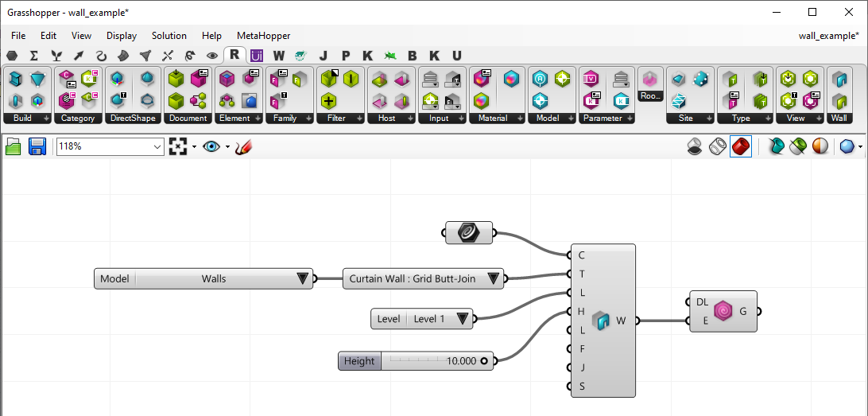Click the sketch markup pen icon
The height and width of the screenshot is (416, 868).
(243, 147)
